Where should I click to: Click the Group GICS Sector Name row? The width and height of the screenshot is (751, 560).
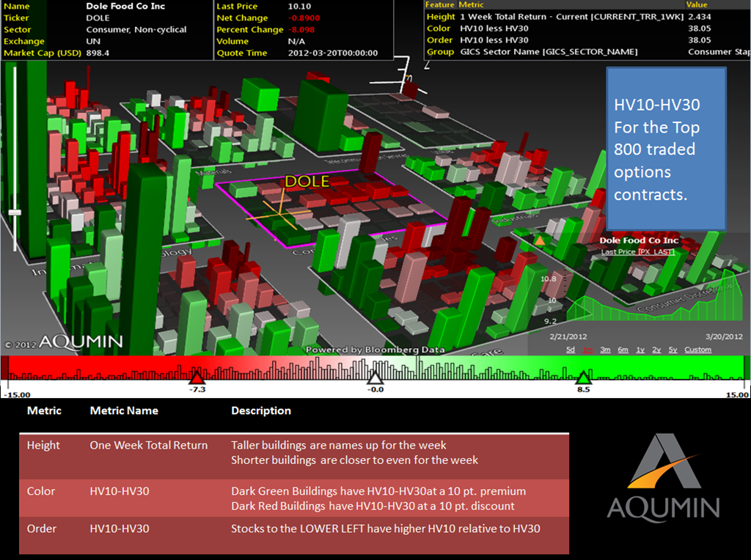click(x=587, y=52)
